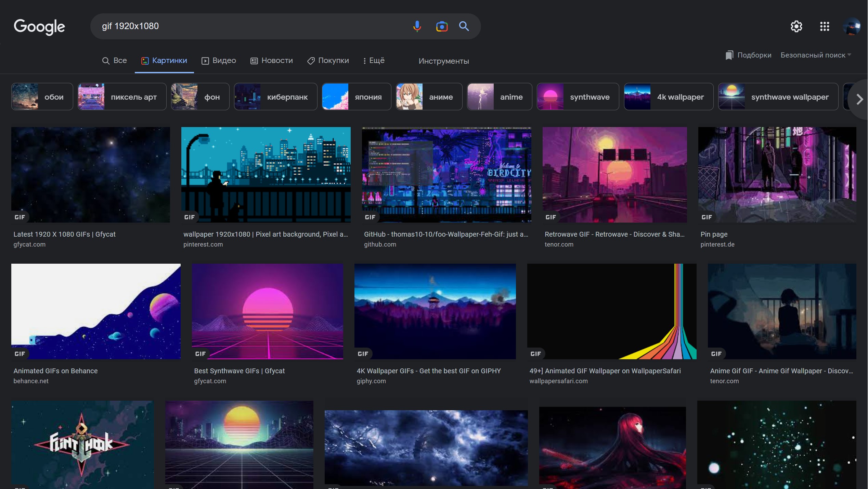Click the Инструменты tools button
The image size is (868, 489).
(x=443, y=61)
